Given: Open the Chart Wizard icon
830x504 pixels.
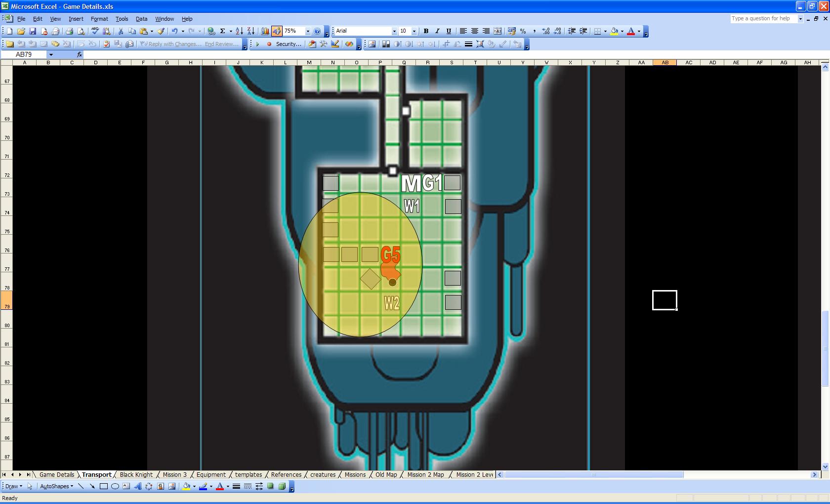Looking at the screenshot, I should click(265, 31).
